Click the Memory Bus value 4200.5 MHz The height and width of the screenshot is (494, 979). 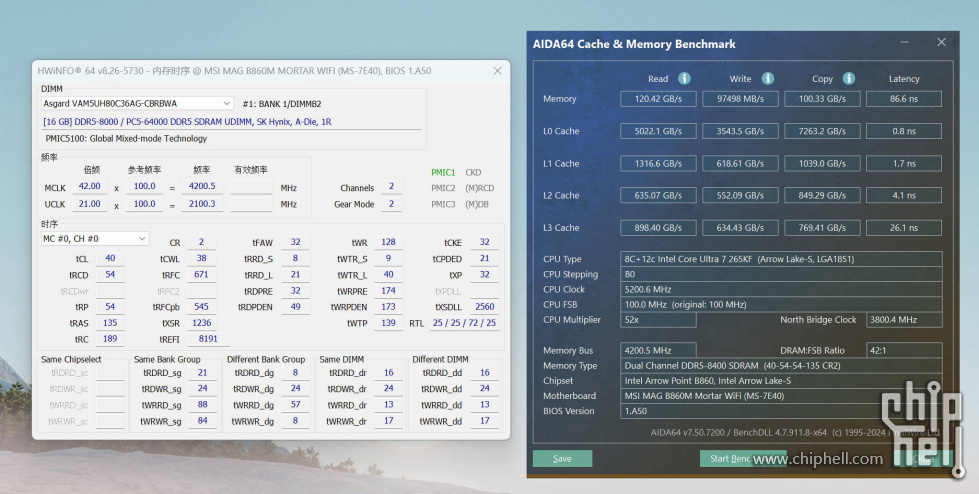click(x=658, y=350)
